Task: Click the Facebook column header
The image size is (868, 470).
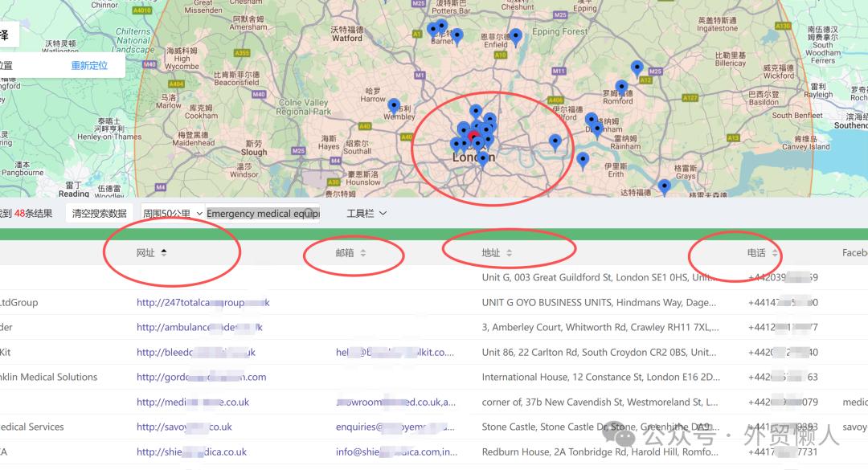Action: 854,253
